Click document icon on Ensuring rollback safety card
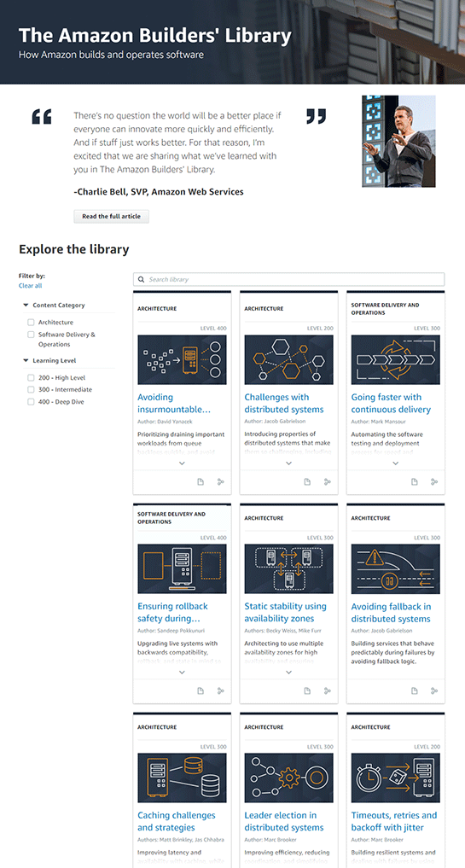Screen dimensions: 465x868 [x=201, y=690]
